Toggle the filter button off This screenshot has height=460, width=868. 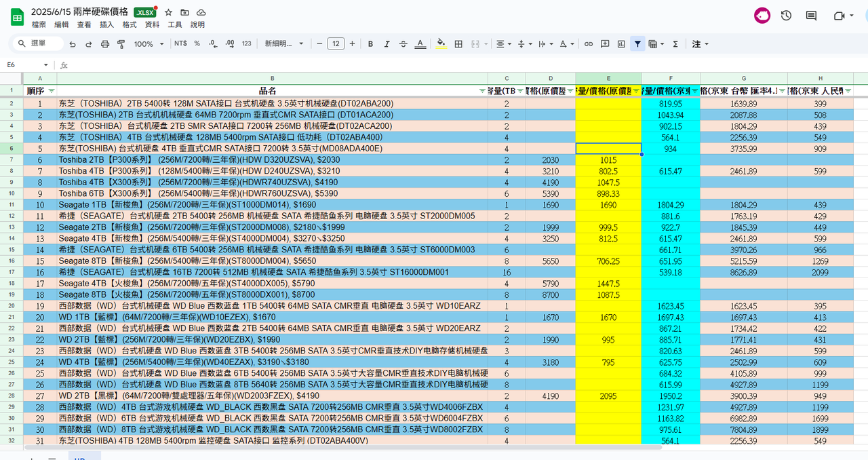coord(637,43)
